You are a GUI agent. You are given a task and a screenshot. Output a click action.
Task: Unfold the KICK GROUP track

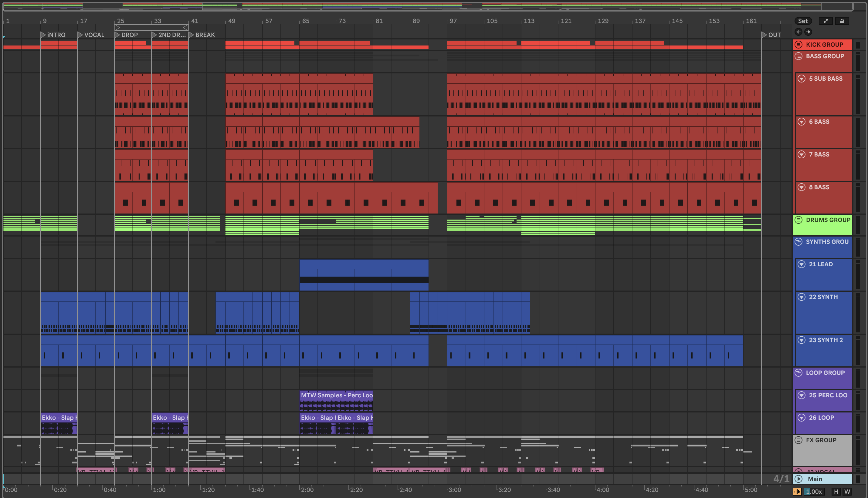(x=798, y=45)
